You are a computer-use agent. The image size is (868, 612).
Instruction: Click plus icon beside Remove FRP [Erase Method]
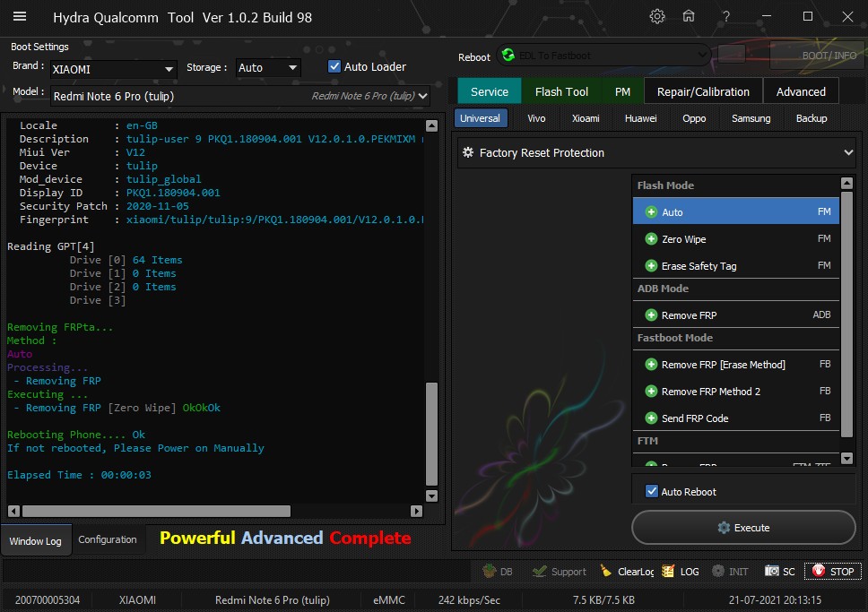pos(652,365)
